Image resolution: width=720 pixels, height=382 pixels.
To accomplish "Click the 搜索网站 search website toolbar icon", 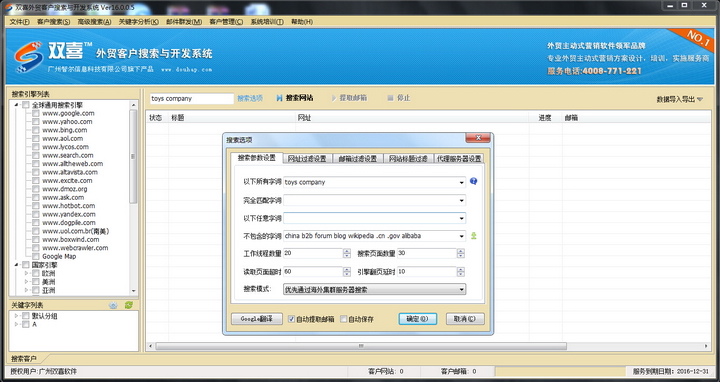I will (279, 98).
